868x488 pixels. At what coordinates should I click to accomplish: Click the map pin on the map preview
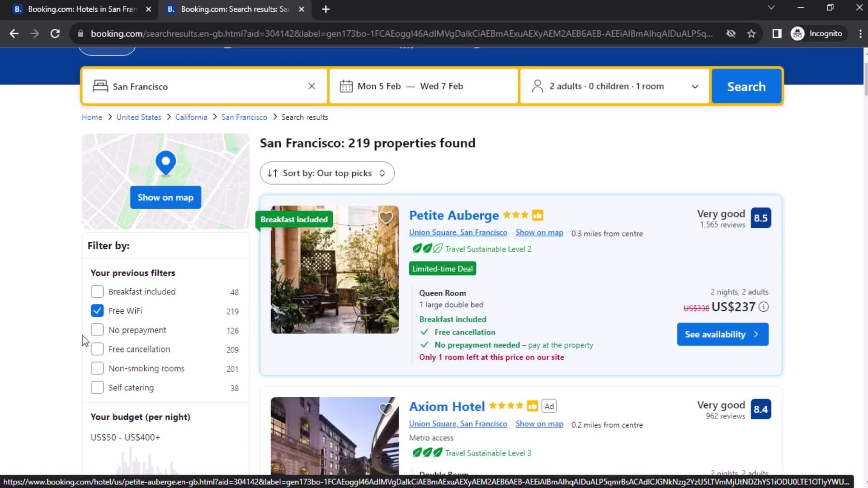[165, 163]
